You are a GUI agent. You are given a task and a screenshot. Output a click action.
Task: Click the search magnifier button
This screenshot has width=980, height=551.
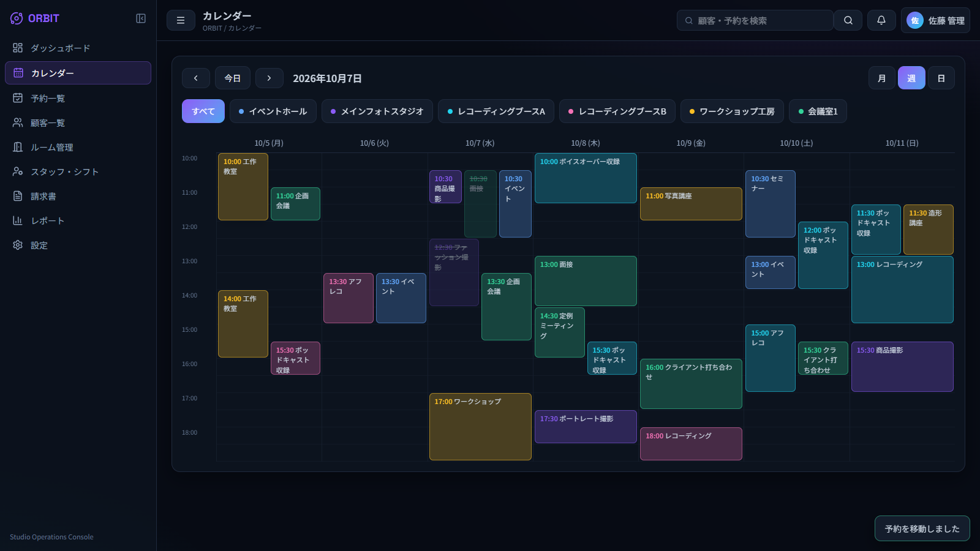[848, 20]
